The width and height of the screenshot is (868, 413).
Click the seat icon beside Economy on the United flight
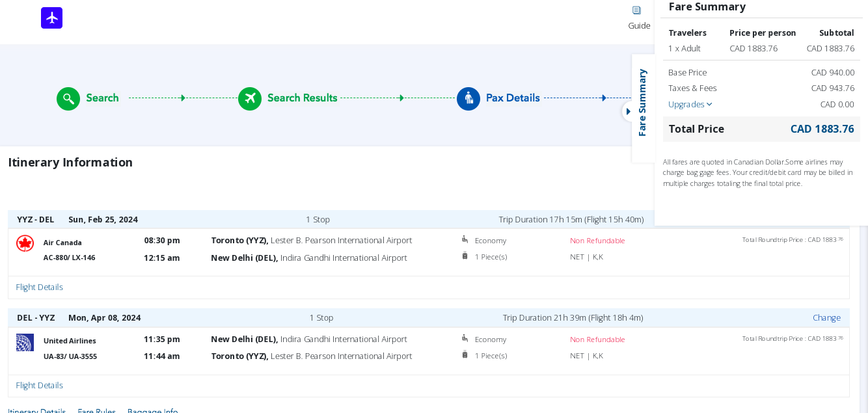[465, 339]
